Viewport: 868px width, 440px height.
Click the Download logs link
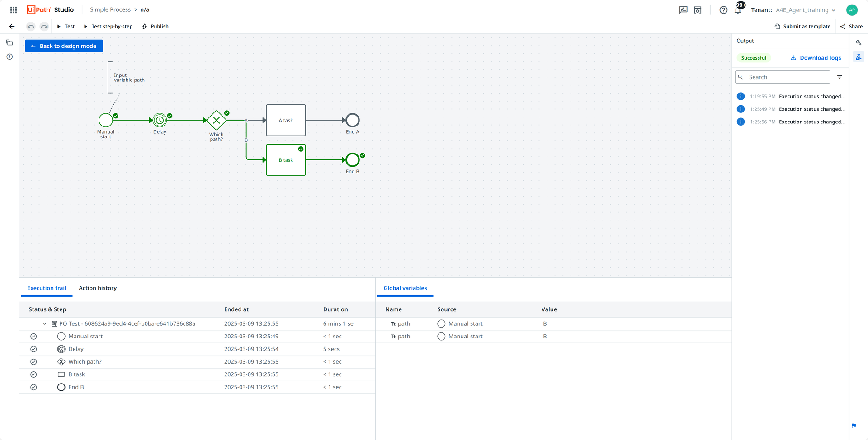point(816,58)
